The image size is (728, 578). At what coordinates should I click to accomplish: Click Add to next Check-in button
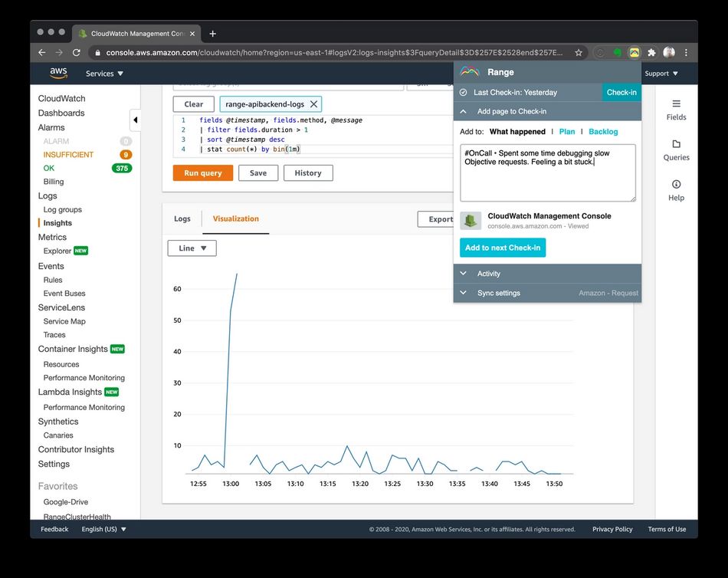pyautogui.click(x=503, y=248)
